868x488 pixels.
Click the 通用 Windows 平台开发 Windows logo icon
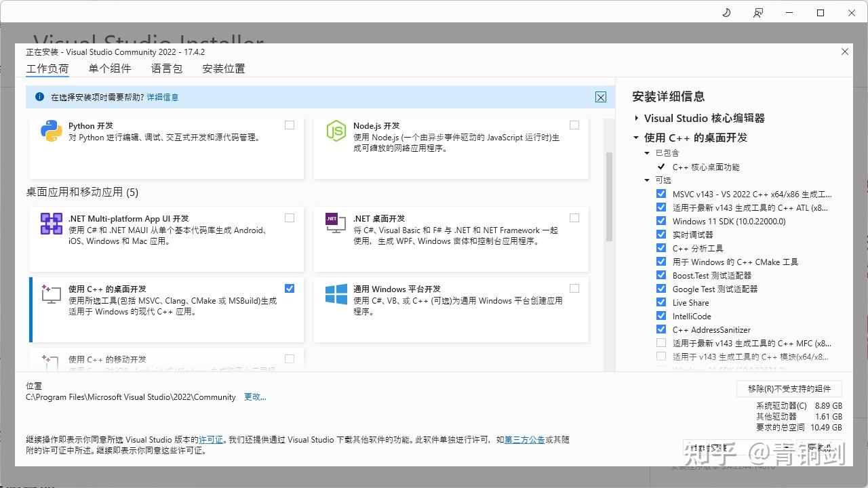(x=336, y=294)
